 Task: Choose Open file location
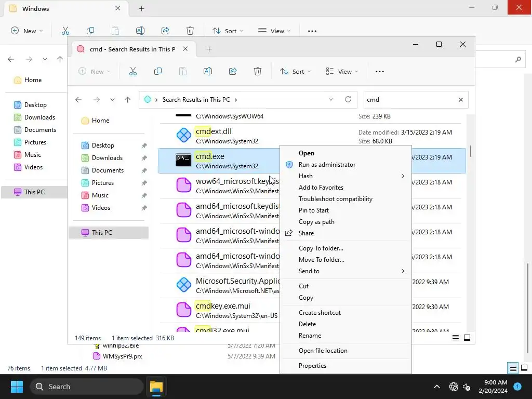[x=345, y=351]
